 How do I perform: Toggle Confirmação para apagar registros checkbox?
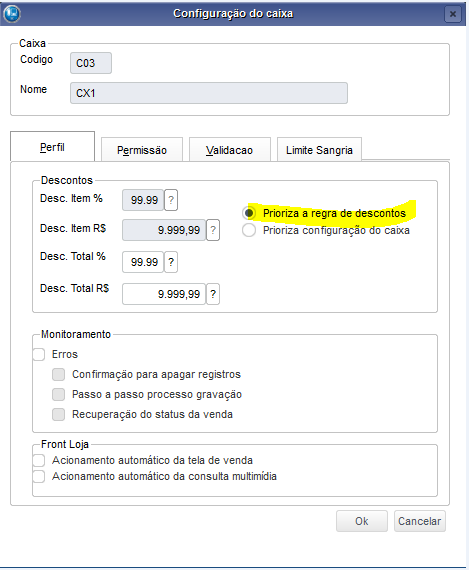pyautogui.click(x=59, y=374)
